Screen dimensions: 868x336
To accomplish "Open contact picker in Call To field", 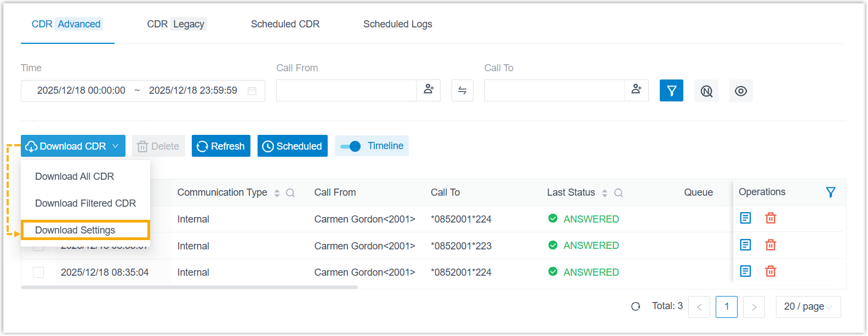I will point(636,90).
